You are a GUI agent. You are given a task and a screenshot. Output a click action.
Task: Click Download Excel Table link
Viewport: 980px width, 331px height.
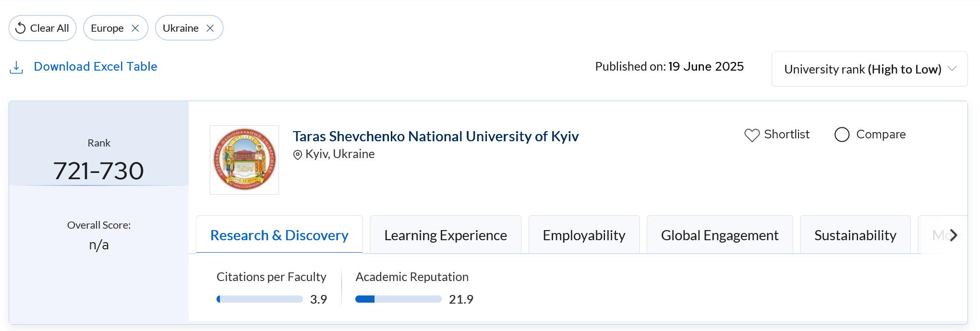click(96, 67)
